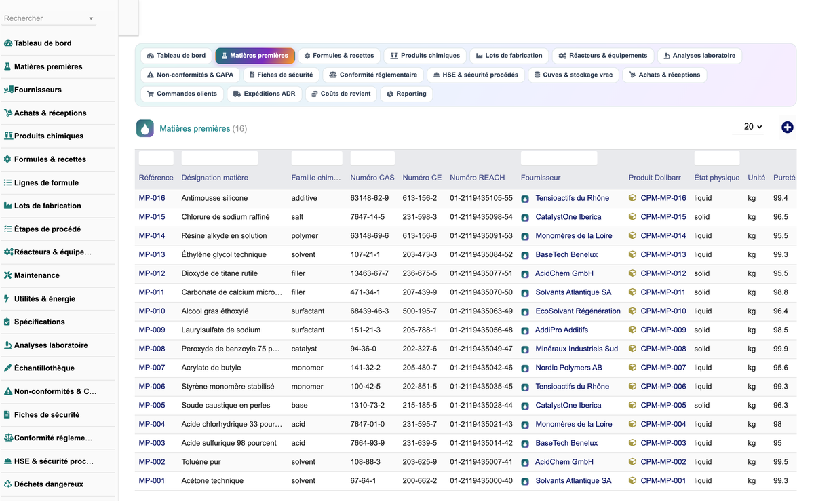Open the MP-016 reference link
The height and width of the screenshot is (504, 814).
(x=152, y=198)
